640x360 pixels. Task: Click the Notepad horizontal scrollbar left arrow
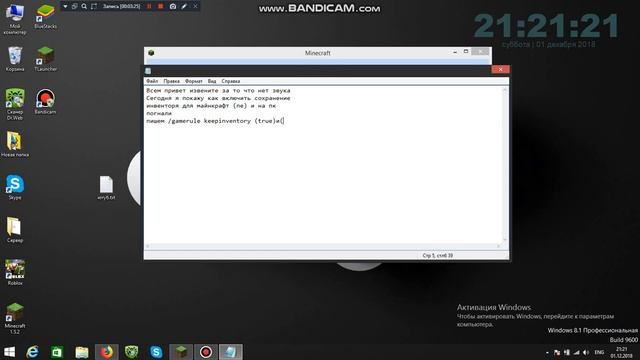point(147,246)
